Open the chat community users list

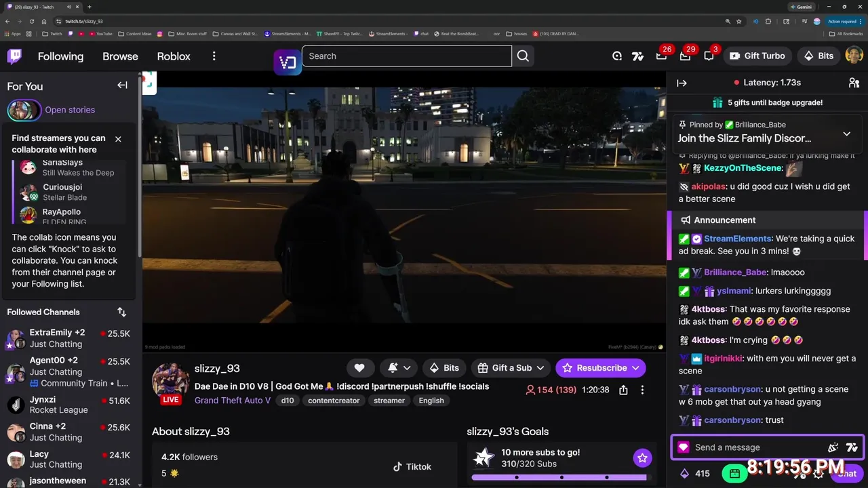pos(854,83)
